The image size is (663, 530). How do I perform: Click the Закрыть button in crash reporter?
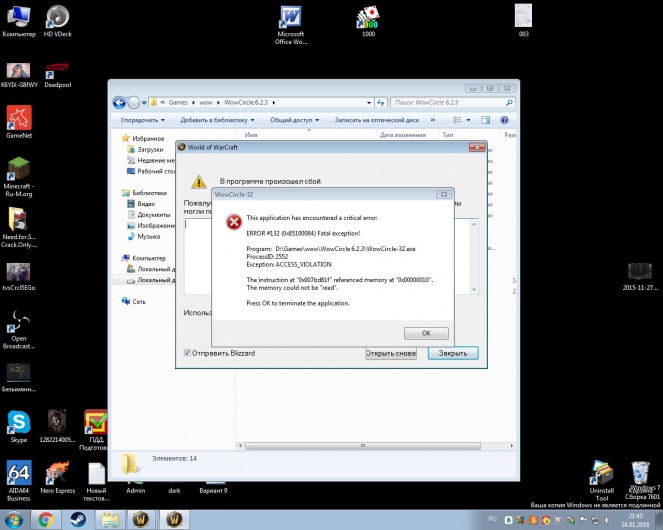(452, 353)
